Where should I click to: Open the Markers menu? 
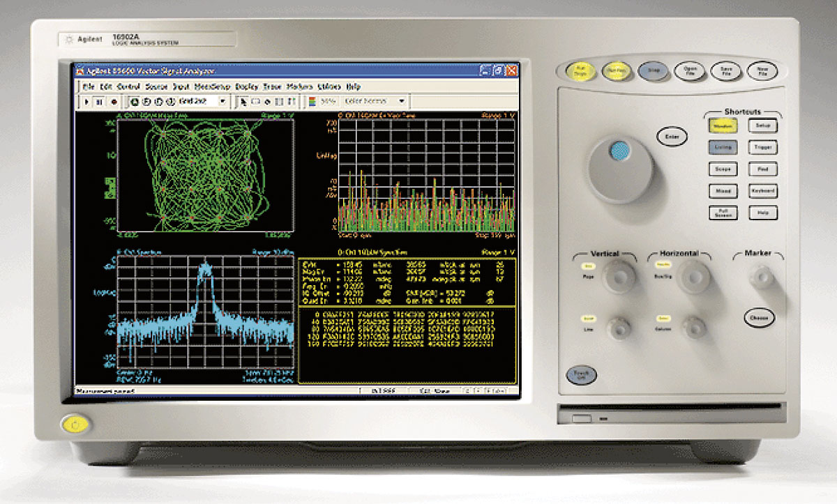click(x=299, y=86)
